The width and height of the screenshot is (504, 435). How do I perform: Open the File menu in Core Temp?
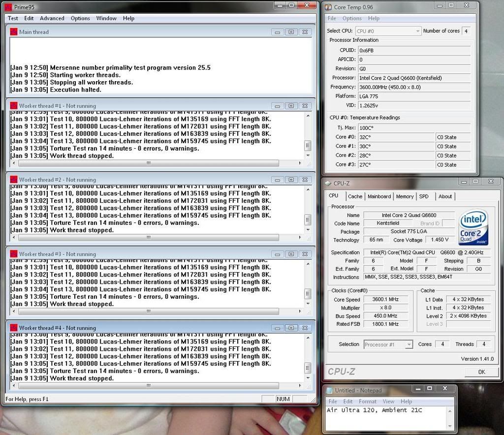click(332, 18)
